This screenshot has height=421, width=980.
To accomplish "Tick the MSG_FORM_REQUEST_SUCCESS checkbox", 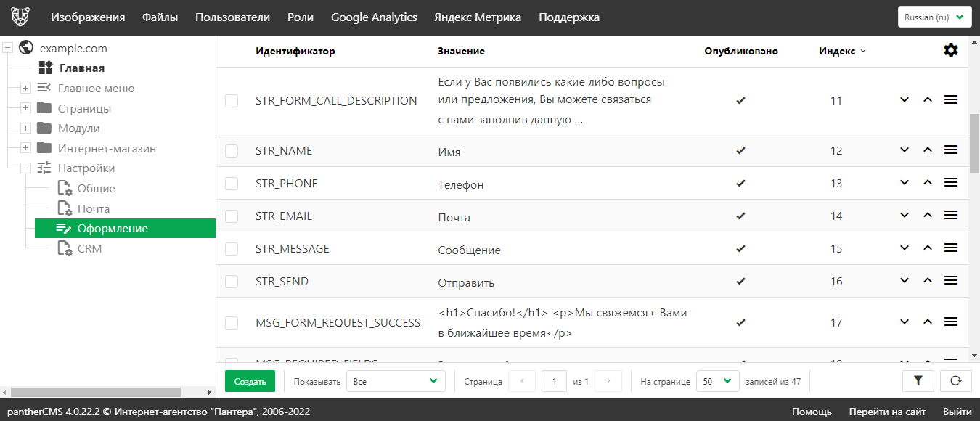I will (232, 322).
